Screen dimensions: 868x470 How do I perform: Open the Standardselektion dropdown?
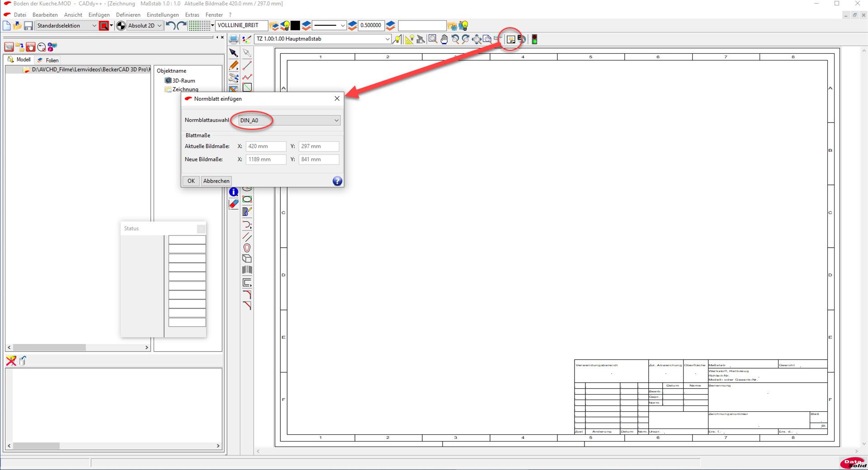click(67, 26)
